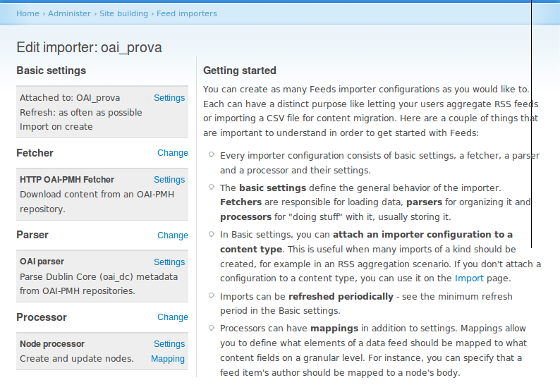Click the HTTP OAI-PMH Fetcher title
The image size is (560, 392).
click(67, 180)
